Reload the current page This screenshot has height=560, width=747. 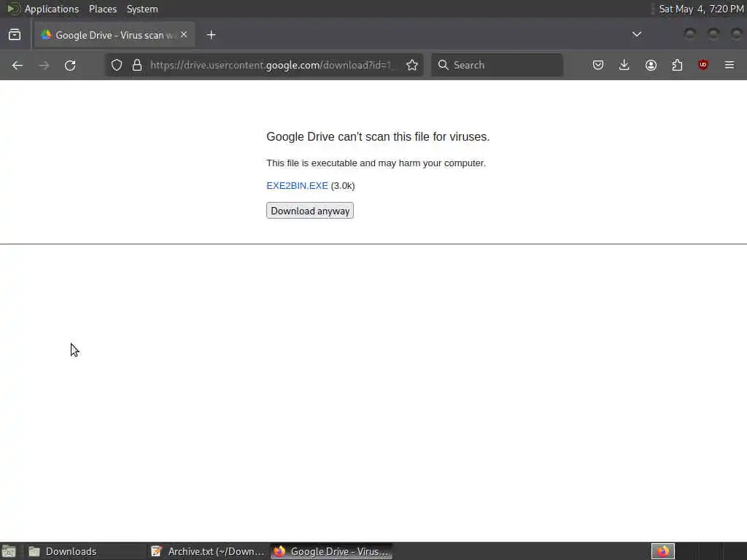(x=70, y=65)
